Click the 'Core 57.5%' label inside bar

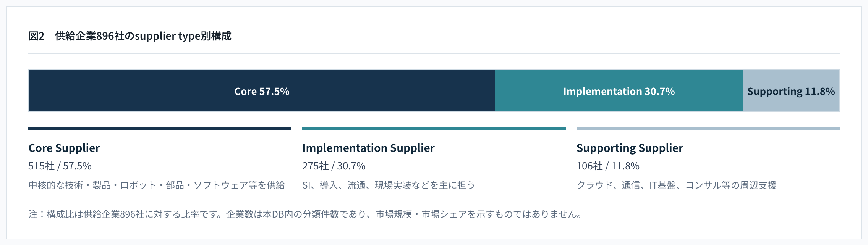(262, 92)
